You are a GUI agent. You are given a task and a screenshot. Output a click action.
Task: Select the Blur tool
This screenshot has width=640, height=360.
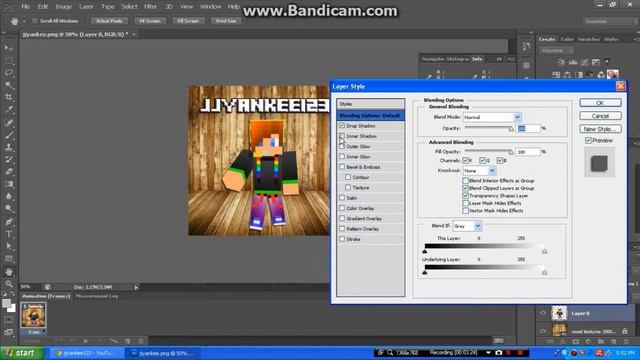(9, 196)
